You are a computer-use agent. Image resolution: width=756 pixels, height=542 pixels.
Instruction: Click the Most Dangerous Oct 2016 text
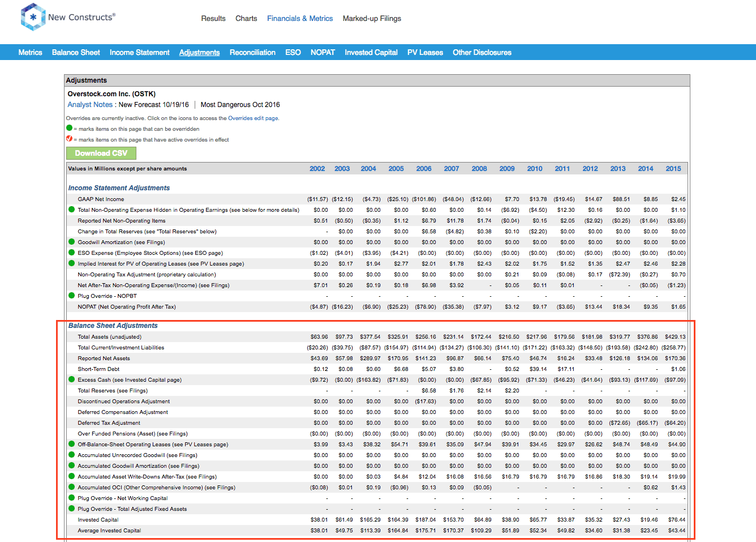point(240,105)
